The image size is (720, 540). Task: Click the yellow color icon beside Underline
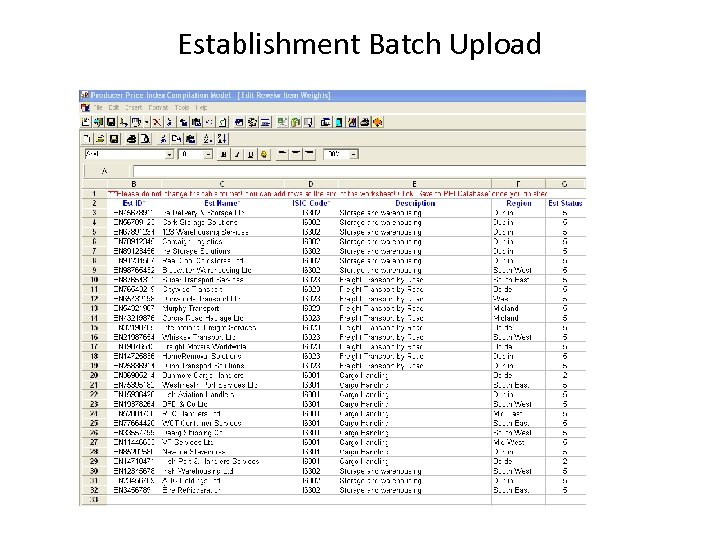pyautogui.click(x=264, y=154)
